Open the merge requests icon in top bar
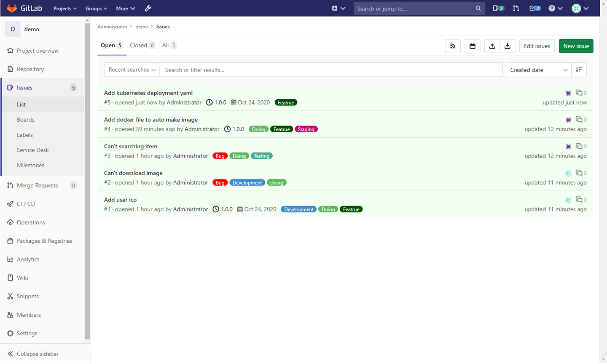This screenshot has height=364, width=607. pos(516,8)
